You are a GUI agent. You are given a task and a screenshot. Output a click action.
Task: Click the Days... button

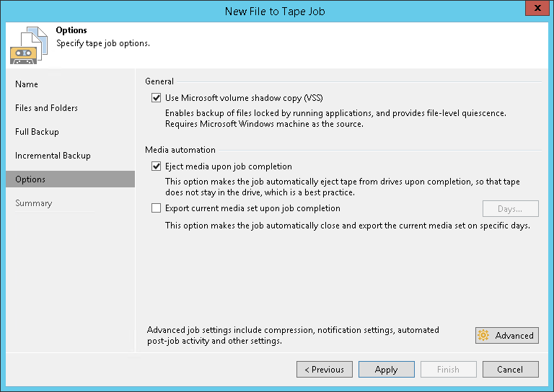(510, 209)
